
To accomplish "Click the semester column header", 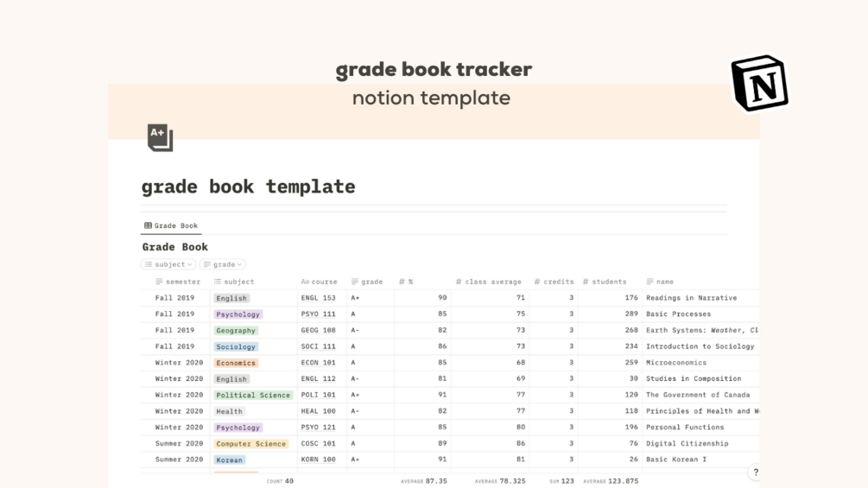I will point(178,282).
